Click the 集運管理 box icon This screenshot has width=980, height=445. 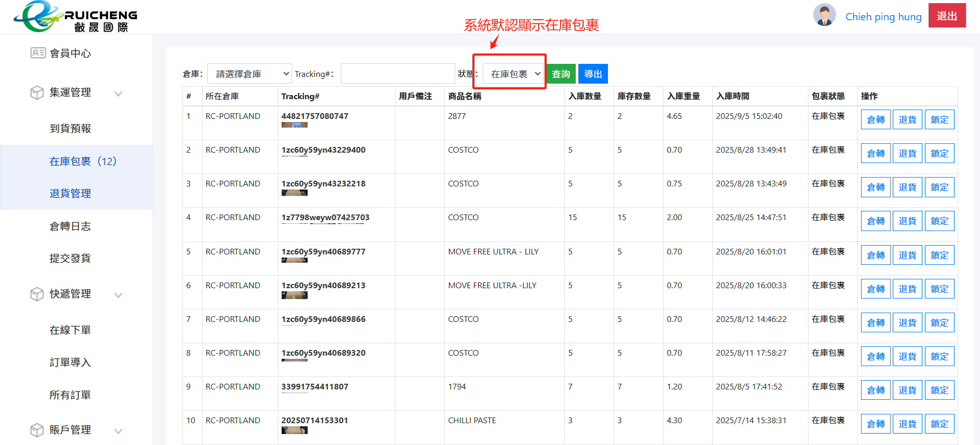[x=37, y=92]
